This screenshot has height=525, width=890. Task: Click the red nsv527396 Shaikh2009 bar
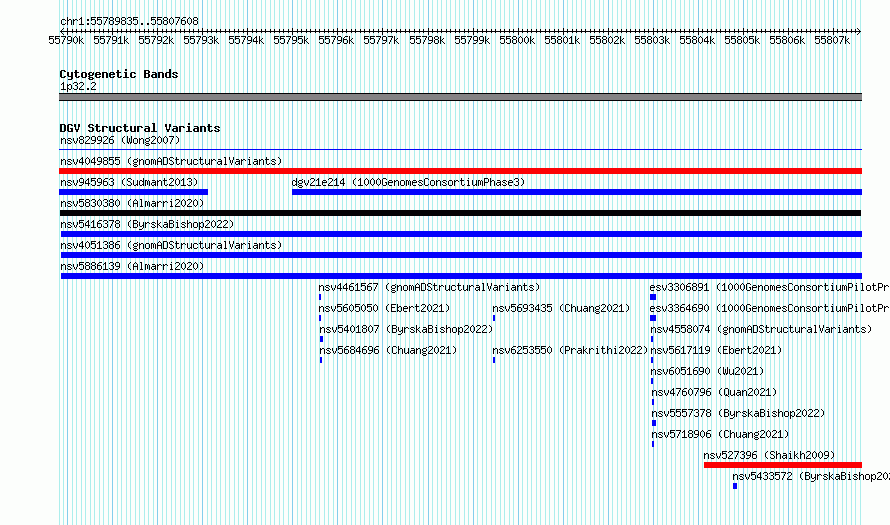783,465
